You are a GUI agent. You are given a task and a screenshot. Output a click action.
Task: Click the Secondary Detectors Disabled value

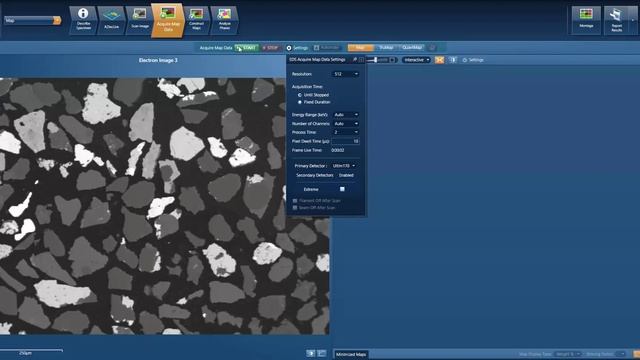(346, 175)
